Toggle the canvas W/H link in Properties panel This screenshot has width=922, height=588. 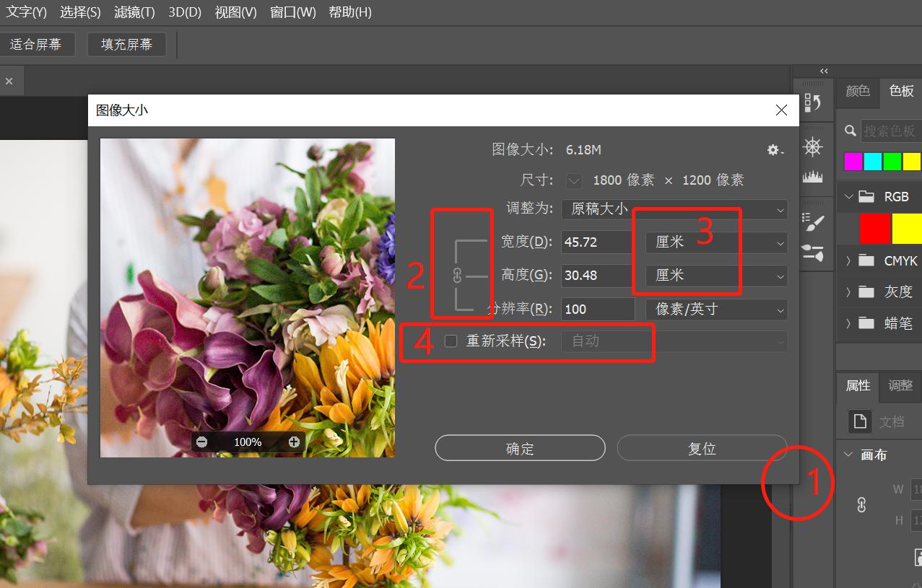pyautogui.click(x=861, y=504)
